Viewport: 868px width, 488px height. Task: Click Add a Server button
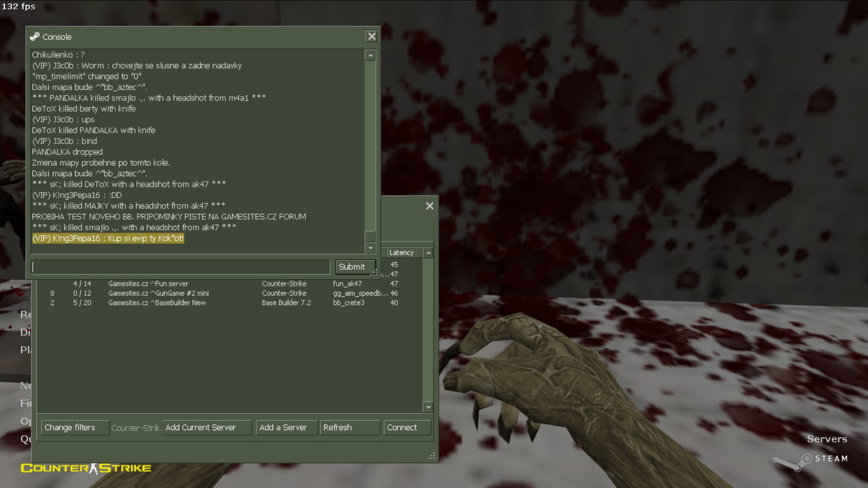click(x=287, y=427)
